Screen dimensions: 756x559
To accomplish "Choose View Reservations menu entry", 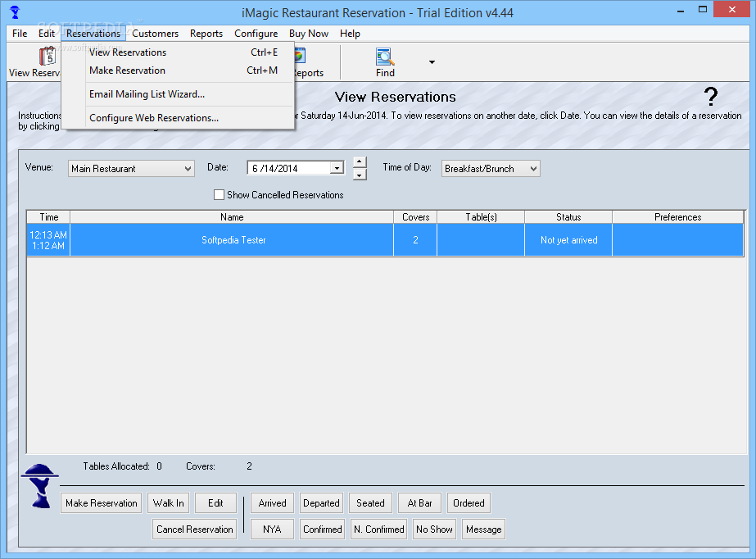I will click(178, 52).
